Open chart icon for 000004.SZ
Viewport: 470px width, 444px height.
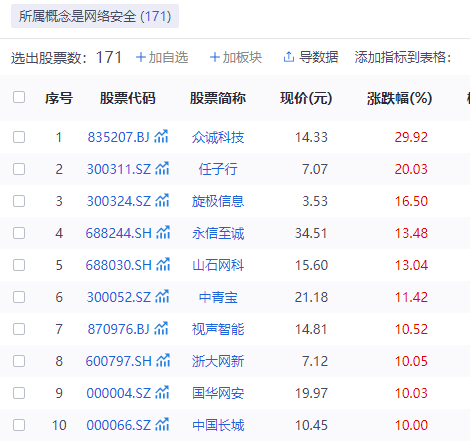coord(162,393)
